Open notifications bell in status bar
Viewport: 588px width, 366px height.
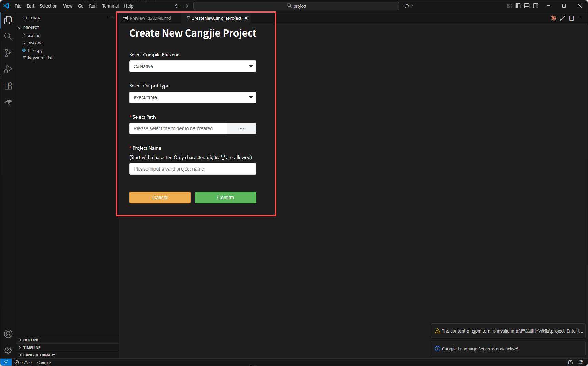(580, 362)
